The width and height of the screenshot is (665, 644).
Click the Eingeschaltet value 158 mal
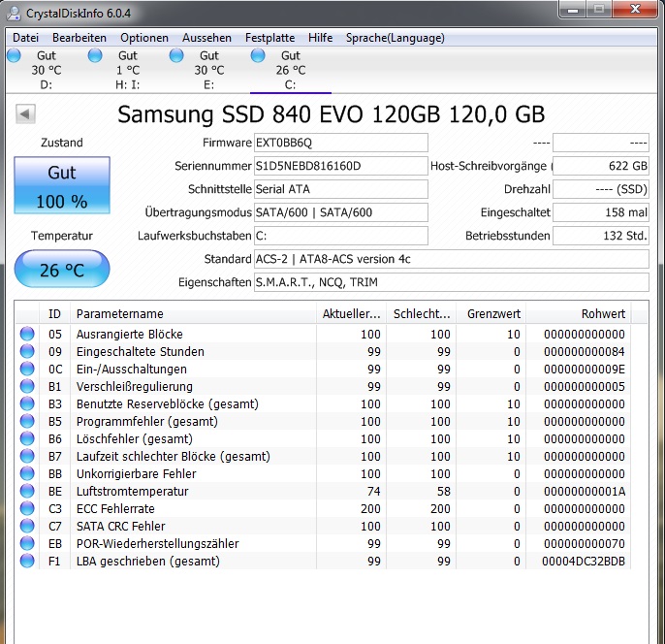tap(601, 212)
